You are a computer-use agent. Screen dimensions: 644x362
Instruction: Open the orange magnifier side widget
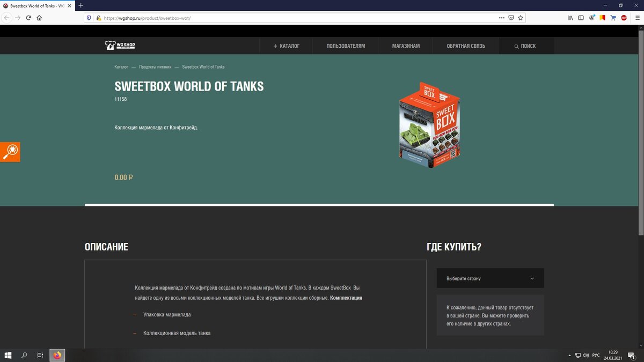10,152
